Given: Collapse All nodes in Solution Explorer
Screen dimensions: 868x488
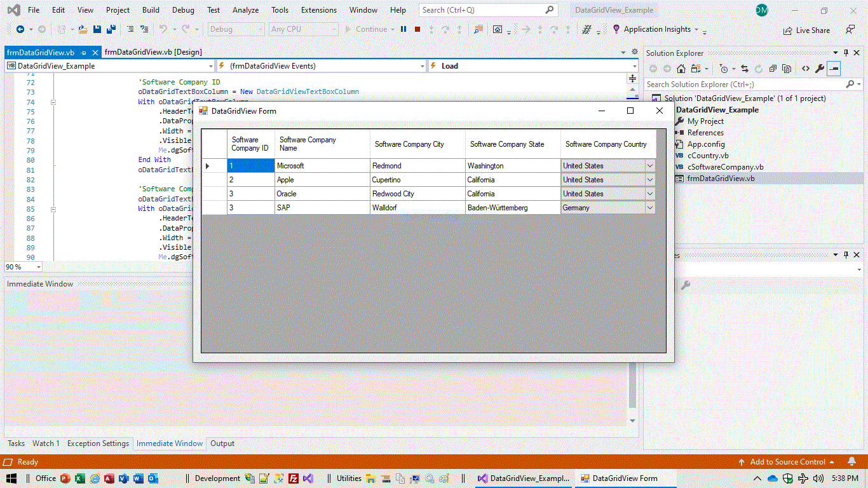Looking at the screenshot, I should [773, 68].
